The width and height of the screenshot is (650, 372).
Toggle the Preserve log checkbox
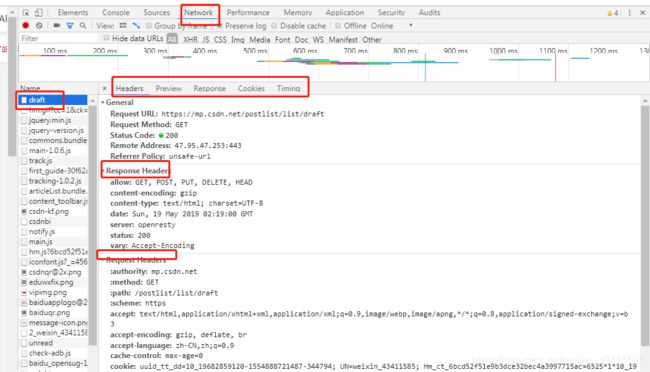[x=219, y=26]
